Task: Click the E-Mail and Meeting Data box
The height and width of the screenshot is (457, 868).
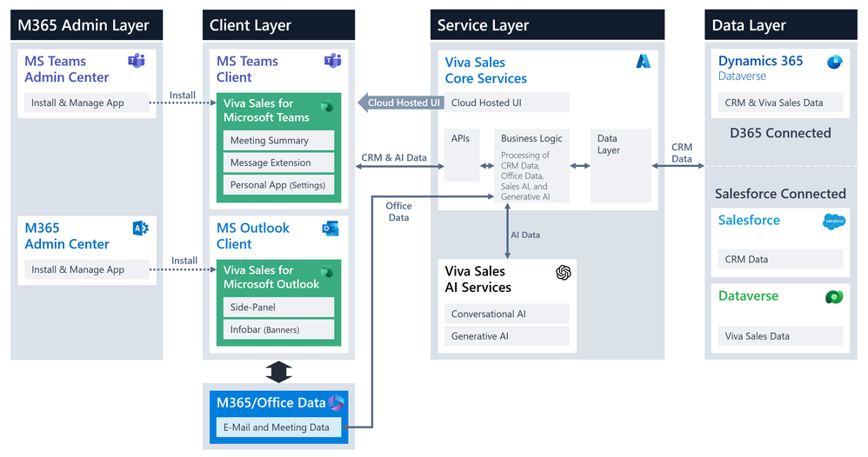Action: tap(278, 427)
